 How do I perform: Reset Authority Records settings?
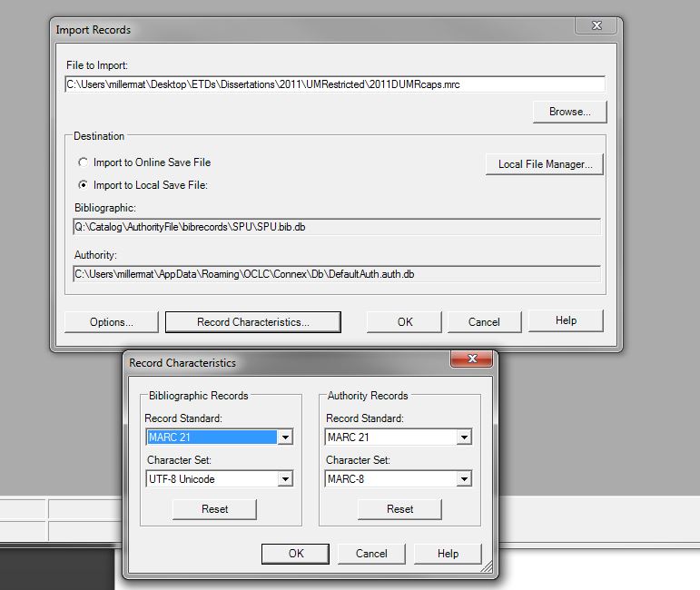click(x=399, y=509)
